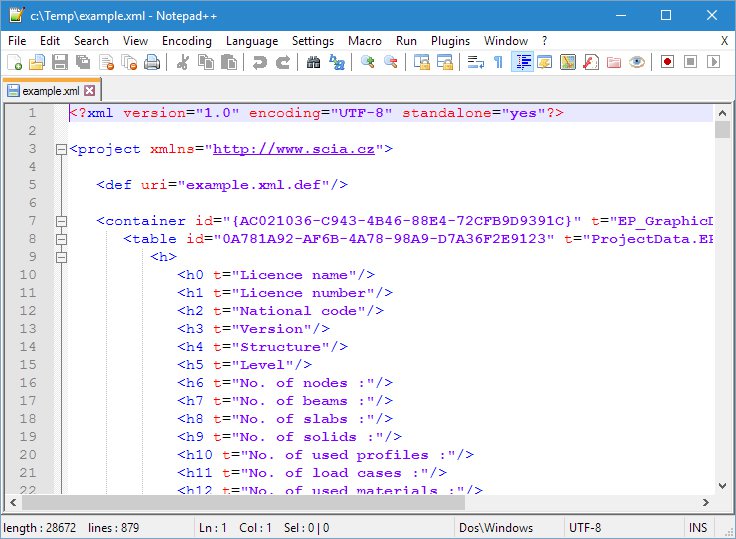Open folder as workspace icon

pyautogui.click(x=613, y=62)
